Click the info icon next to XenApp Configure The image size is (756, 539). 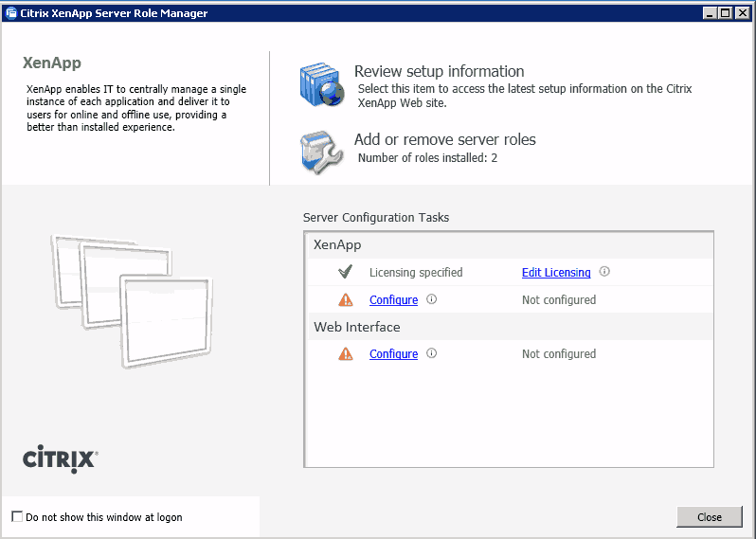click(431, 299)
